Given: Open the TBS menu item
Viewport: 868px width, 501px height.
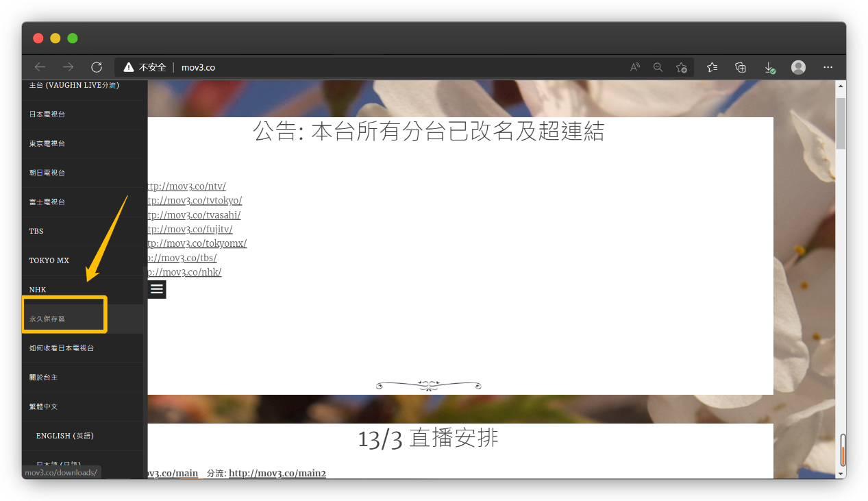Looking at the screenshot, I should 82,231.
